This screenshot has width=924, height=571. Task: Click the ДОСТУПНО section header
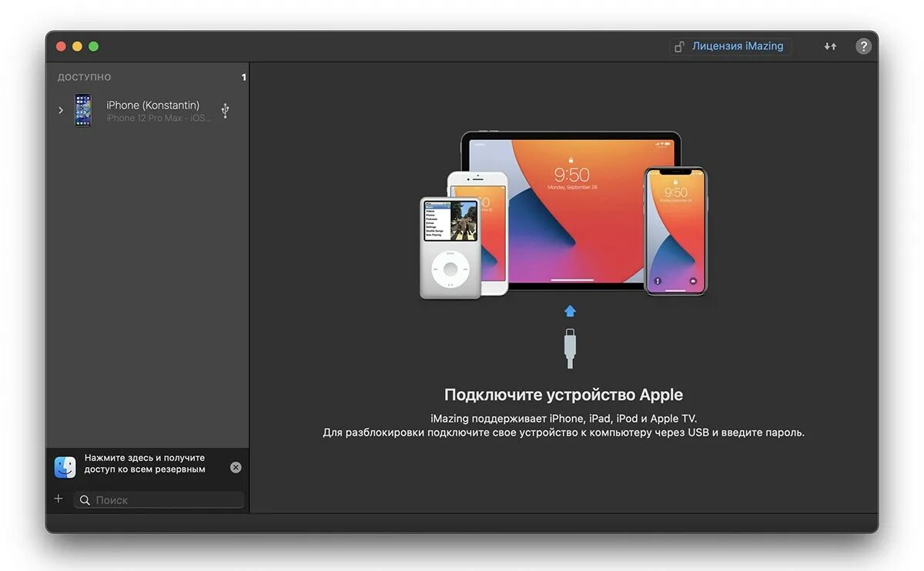[84, 78]
